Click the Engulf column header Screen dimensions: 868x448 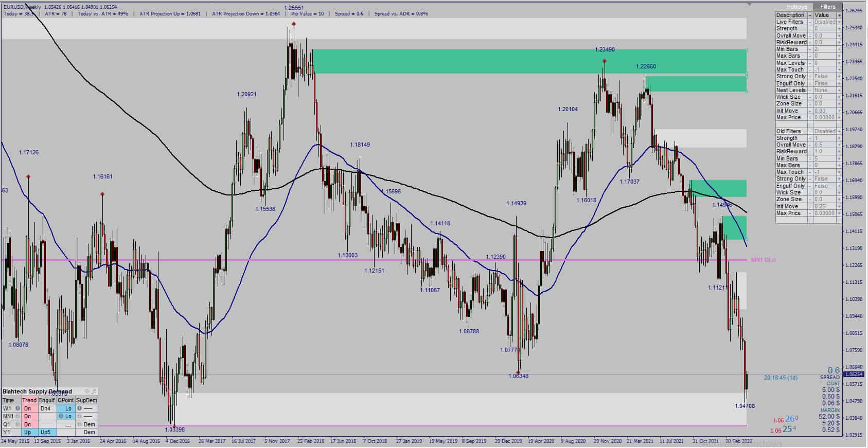tap(47, 400)
